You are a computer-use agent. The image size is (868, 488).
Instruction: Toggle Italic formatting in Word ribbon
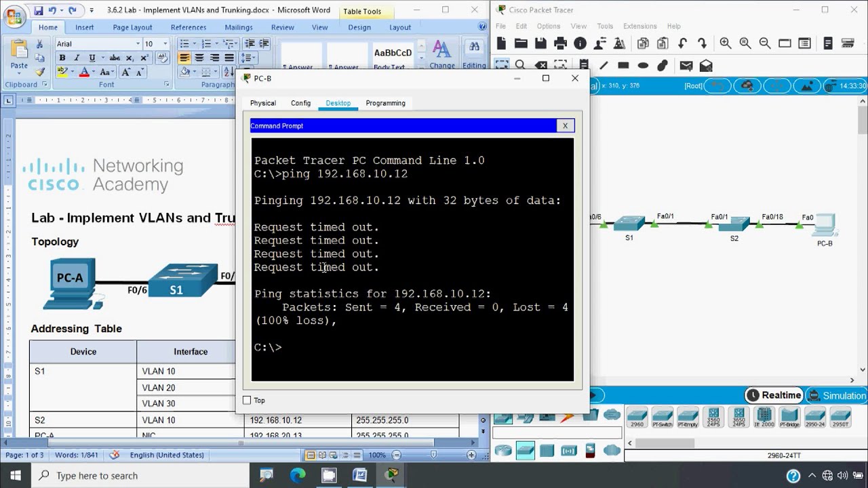[x=77, y=58]
